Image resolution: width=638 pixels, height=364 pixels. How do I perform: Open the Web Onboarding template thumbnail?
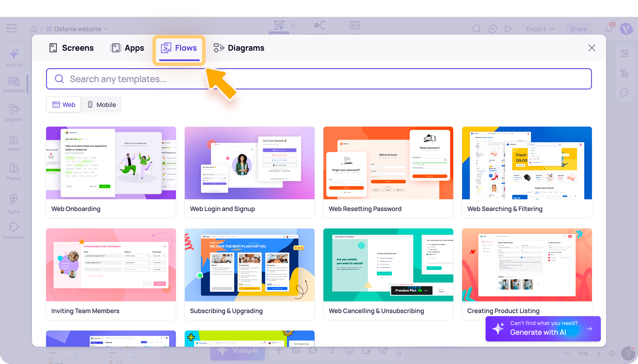coord(111,163)
